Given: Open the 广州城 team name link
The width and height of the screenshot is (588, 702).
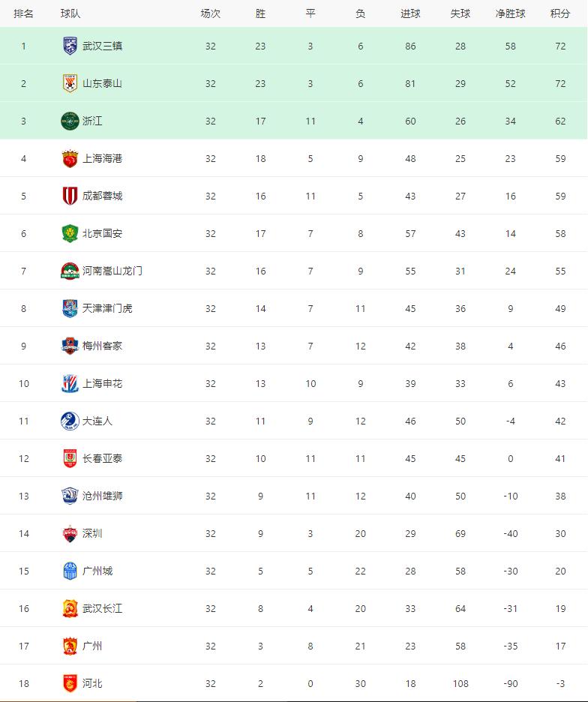Looking at the screenshot, I should [97, 571].
